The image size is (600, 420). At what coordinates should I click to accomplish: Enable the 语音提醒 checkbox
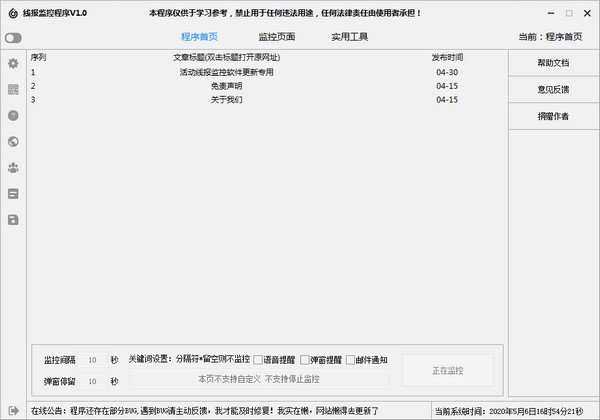coord(258,359)
